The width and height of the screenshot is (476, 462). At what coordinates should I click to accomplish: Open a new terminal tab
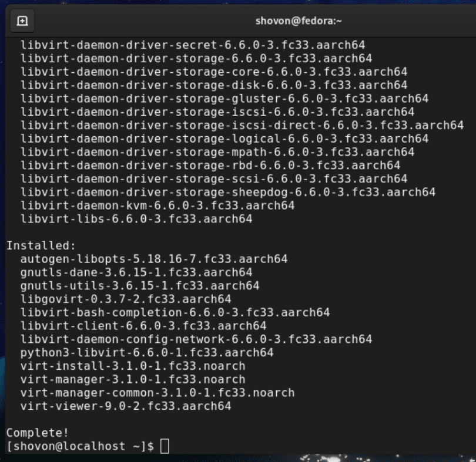click(22, 20)
